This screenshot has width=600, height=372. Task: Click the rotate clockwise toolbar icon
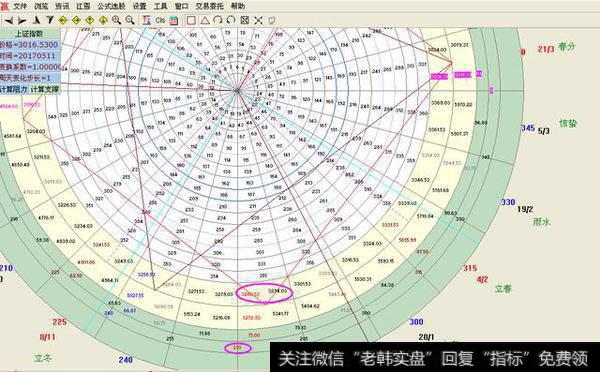tap(218, 20)
